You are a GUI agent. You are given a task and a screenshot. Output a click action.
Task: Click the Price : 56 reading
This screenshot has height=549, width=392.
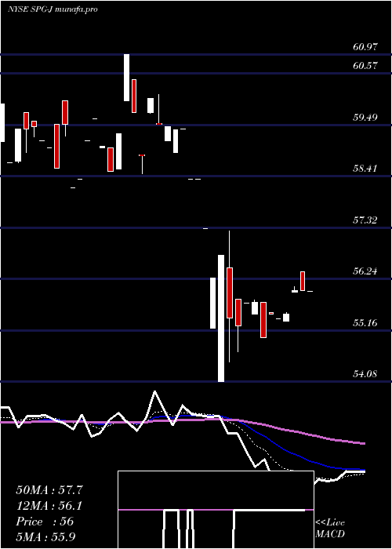click(45, 522)
